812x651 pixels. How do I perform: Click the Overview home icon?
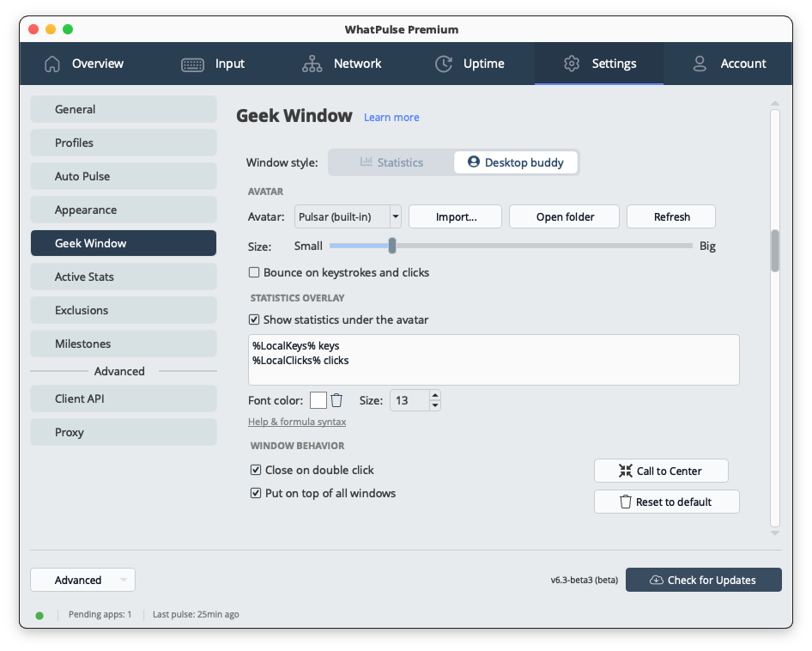[52, 64]
